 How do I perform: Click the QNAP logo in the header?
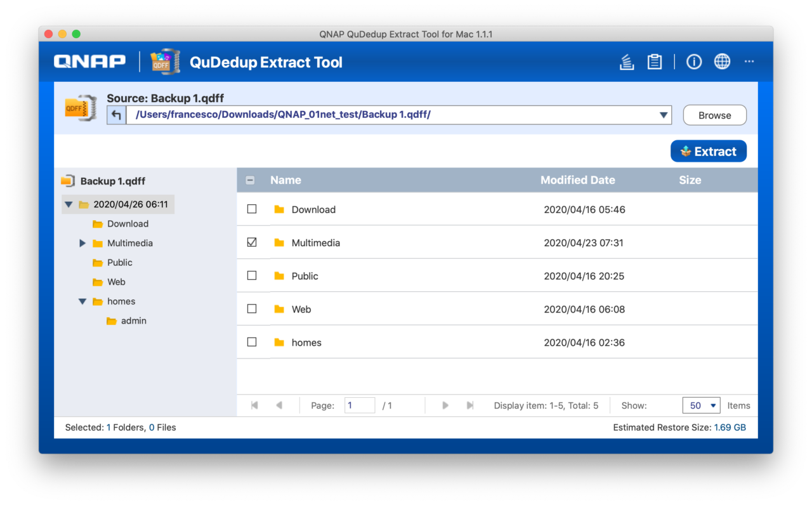[x=89, y=61]
